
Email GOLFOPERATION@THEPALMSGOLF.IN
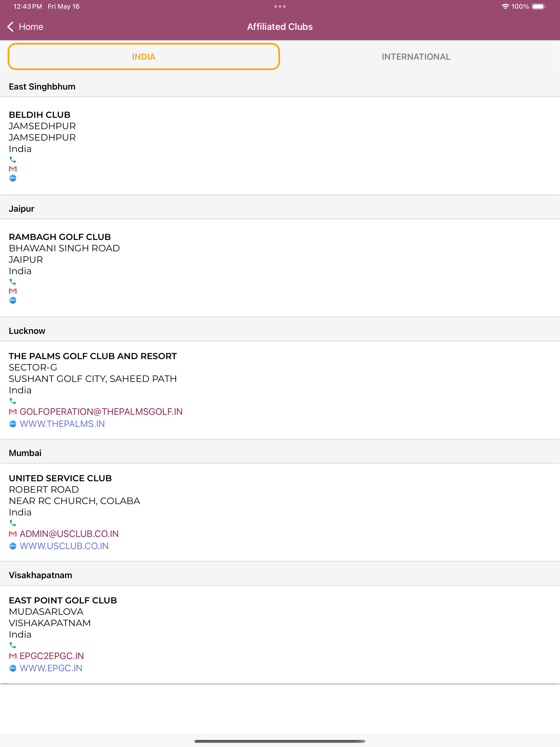click(x=101, y=412)
